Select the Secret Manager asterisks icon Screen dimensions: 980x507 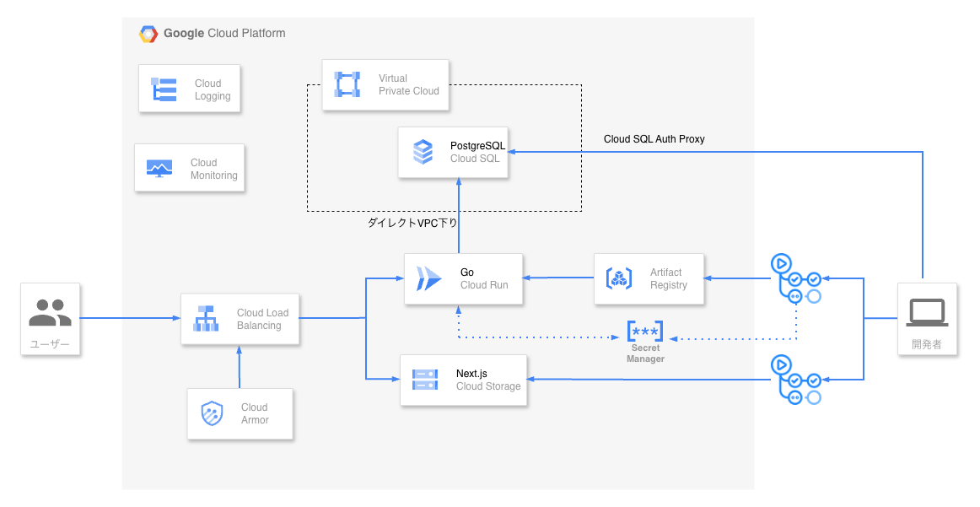(645, 331)
